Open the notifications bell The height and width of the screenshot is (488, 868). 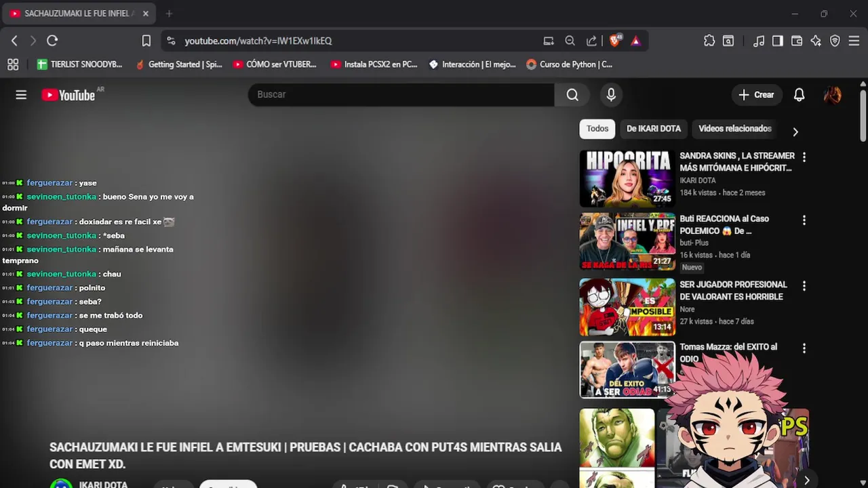[799, 95]
